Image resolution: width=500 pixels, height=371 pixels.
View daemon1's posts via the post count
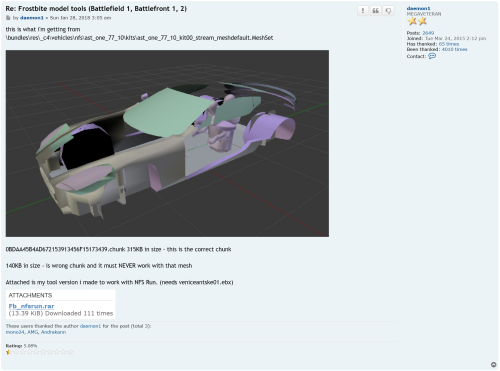coord(428,33)
